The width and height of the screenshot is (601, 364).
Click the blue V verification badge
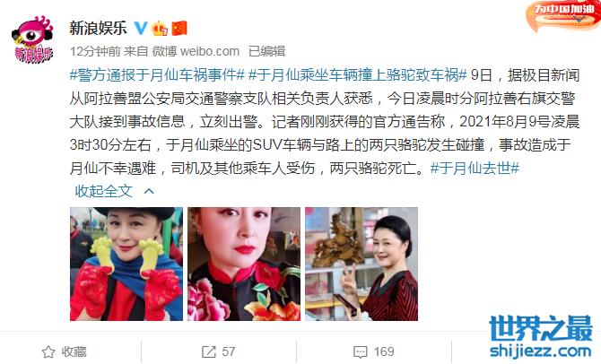click(141, 28)
